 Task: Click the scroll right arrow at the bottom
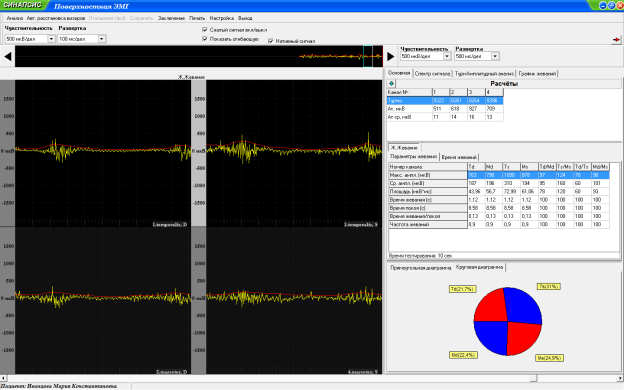(x=620, y=378)
